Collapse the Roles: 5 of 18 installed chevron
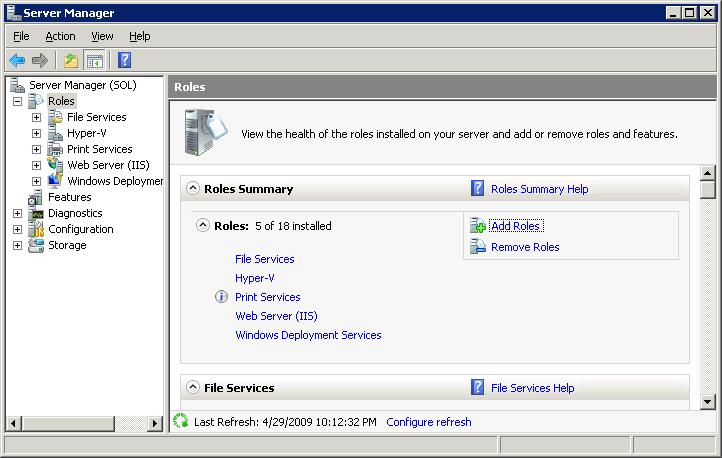The image size is (722, 458). [203, 225]
